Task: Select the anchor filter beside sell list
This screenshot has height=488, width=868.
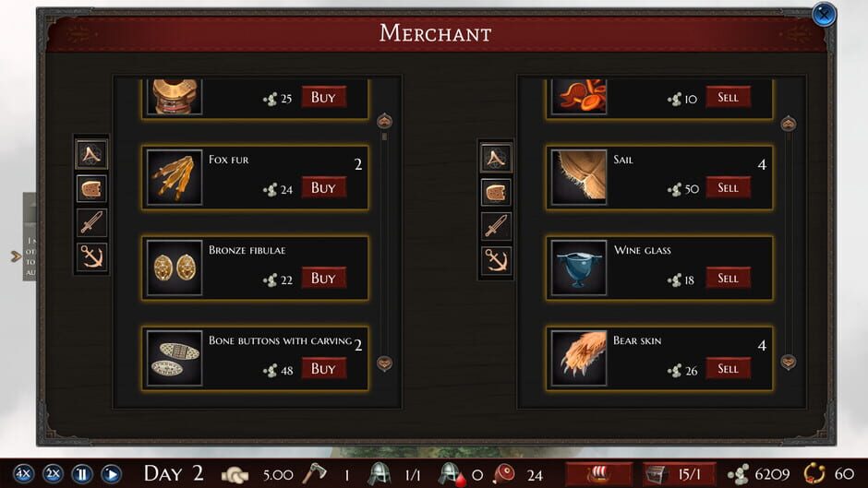Action: (496, 260)
